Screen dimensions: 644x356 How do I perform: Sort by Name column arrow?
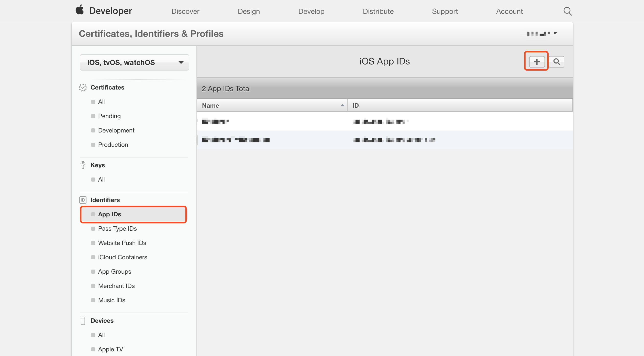click(342, 105)
